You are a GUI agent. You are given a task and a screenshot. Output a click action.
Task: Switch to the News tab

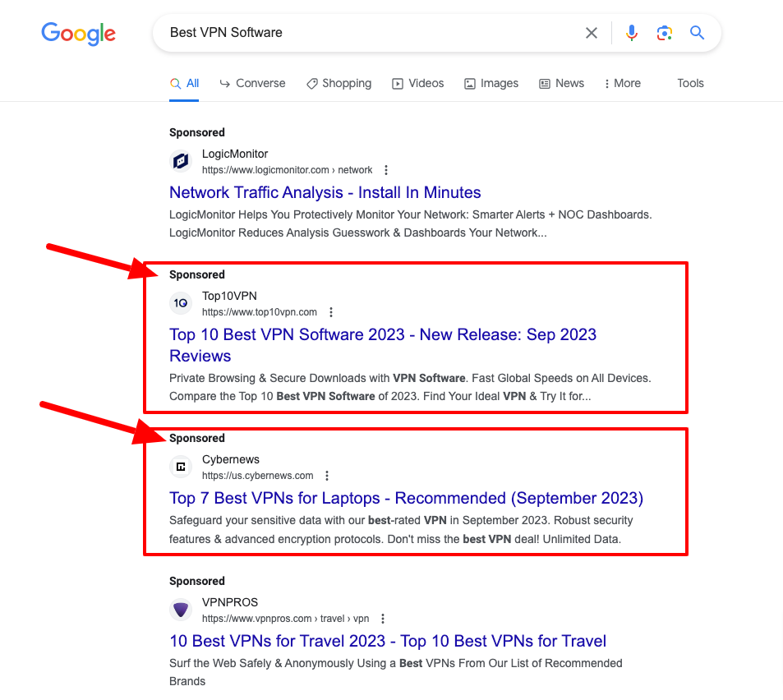[562, 83]
